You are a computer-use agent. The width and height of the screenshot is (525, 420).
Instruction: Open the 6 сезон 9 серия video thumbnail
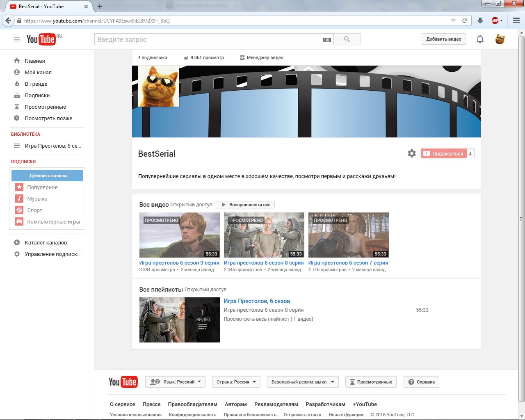180,235
